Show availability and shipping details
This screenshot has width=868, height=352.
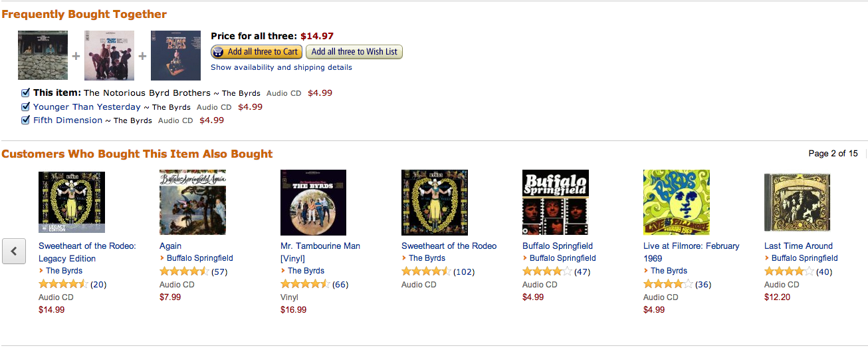(281, 67)
